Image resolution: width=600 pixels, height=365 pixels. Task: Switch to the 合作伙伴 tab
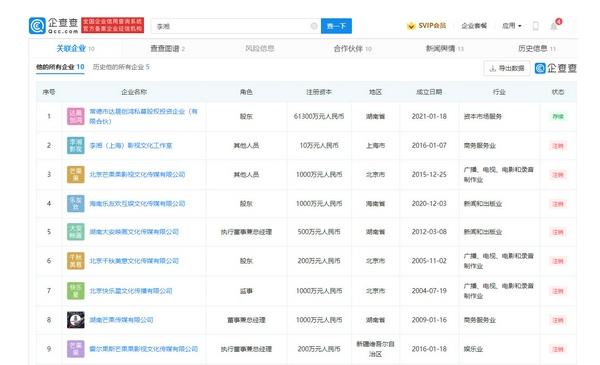pyautogui.click(x=352, y=49)
